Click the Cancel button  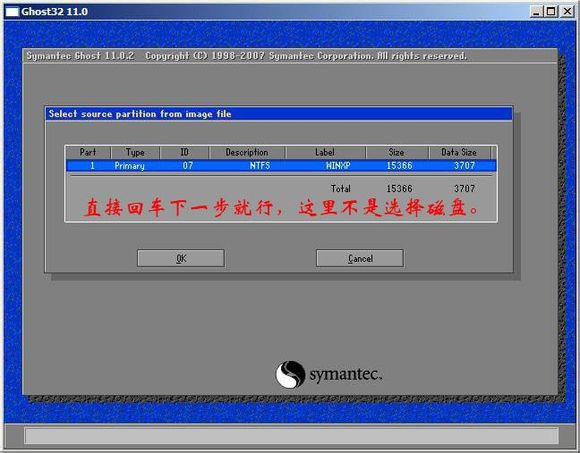[x=360, y=258]
